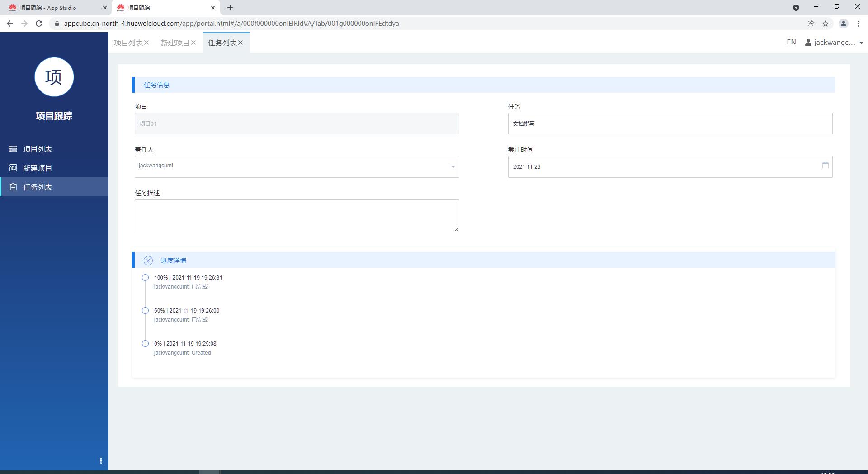Click the jackwangc... username
Viewport: 868px width, 474px height.
pos(835,43)
